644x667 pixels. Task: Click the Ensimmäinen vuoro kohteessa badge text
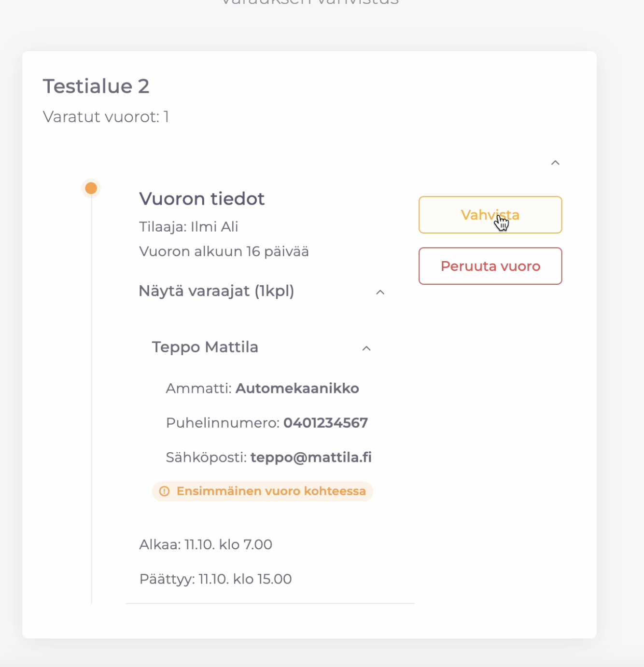click(x=271, y=491)
